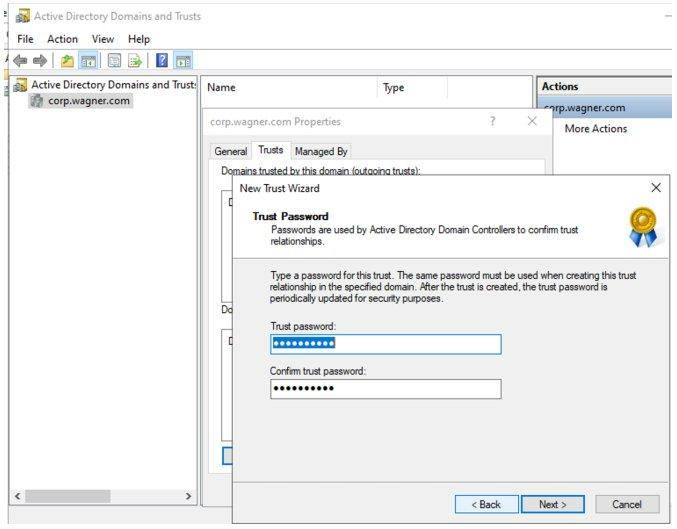Open the View menu
The image size is (677, 529).
pos(103,39)
